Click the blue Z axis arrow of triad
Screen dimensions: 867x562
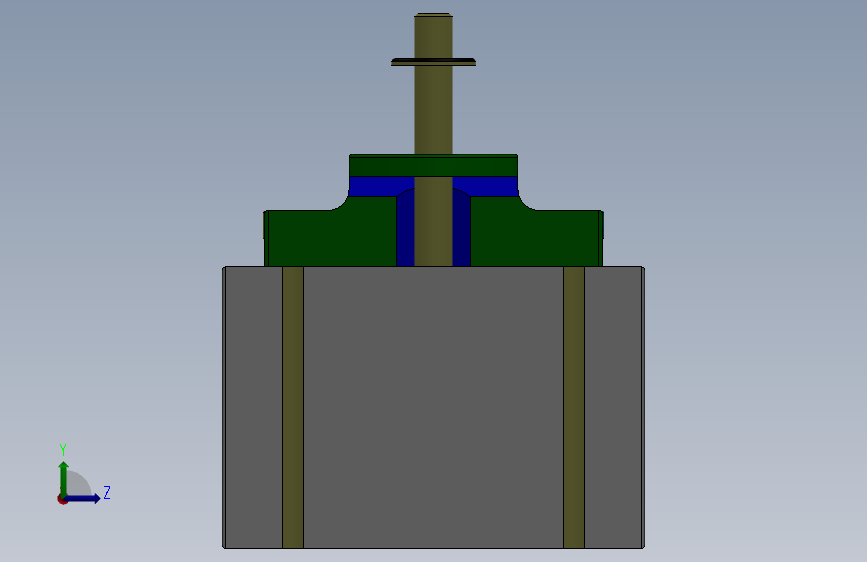[x=83, y=498]
